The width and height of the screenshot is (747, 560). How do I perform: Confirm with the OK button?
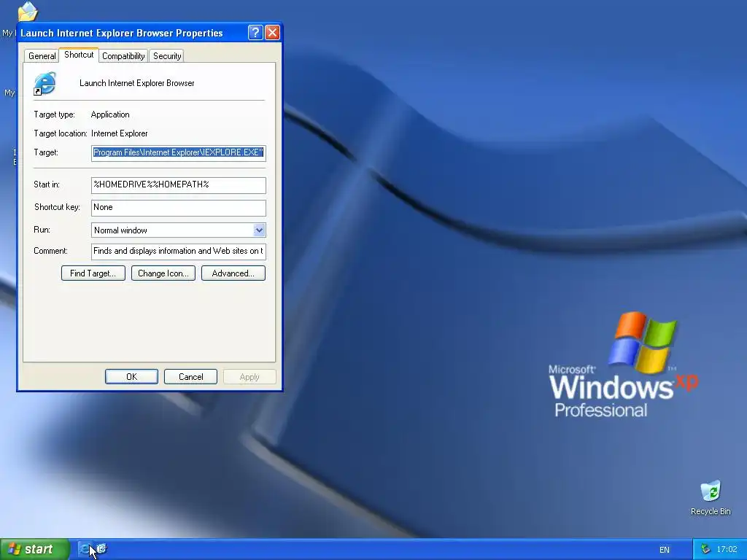(x=131, y=377)
